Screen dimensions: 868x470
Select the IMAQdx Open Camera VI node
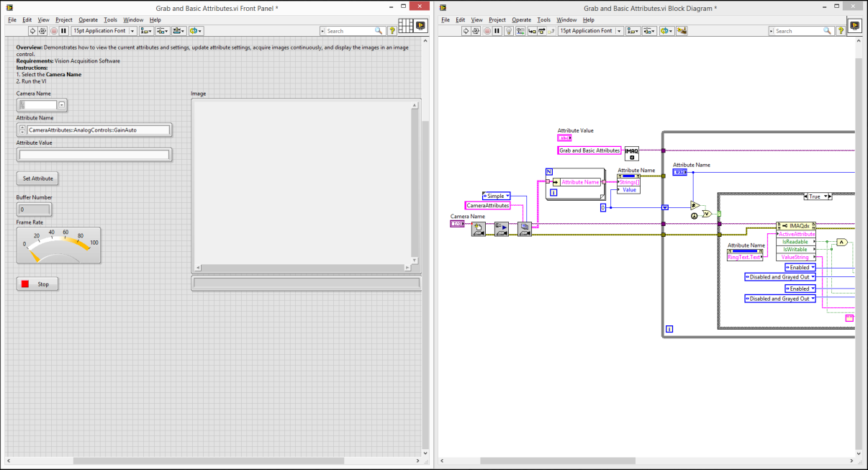(479, 230)
